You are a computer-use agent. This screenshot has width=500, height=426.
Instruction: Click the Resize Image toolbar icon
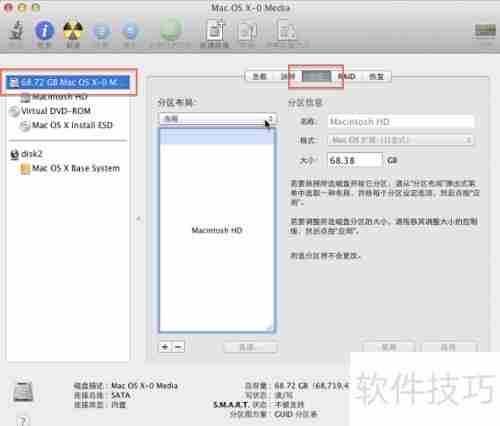[287, 30]
